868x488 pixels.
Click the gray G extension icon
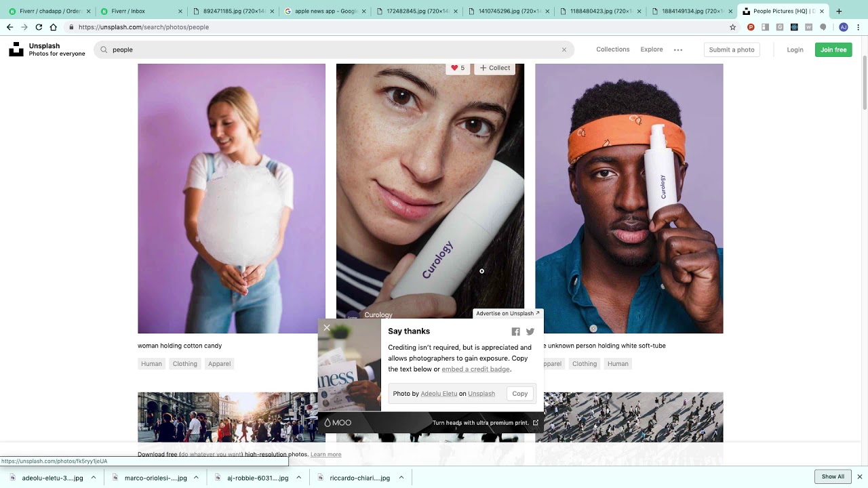click(780, 27)
